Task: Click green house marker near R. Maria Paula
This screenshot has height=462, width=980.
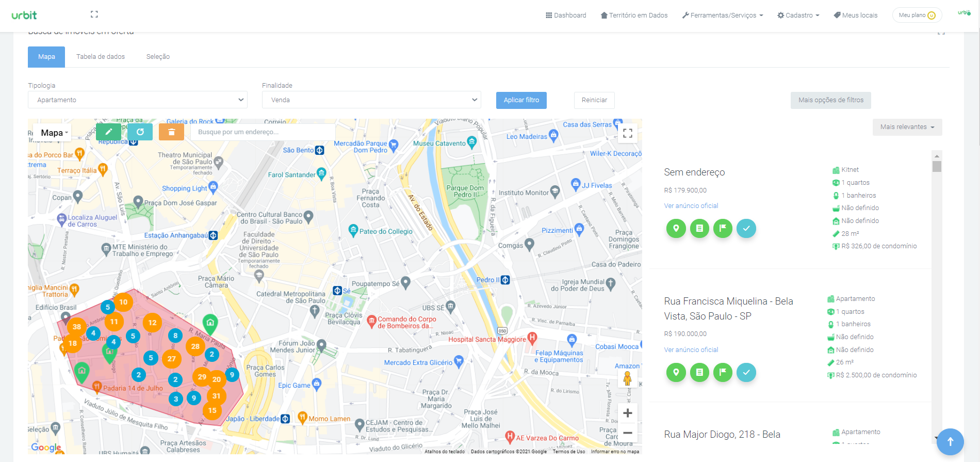Action: click(x=210, y=324)
